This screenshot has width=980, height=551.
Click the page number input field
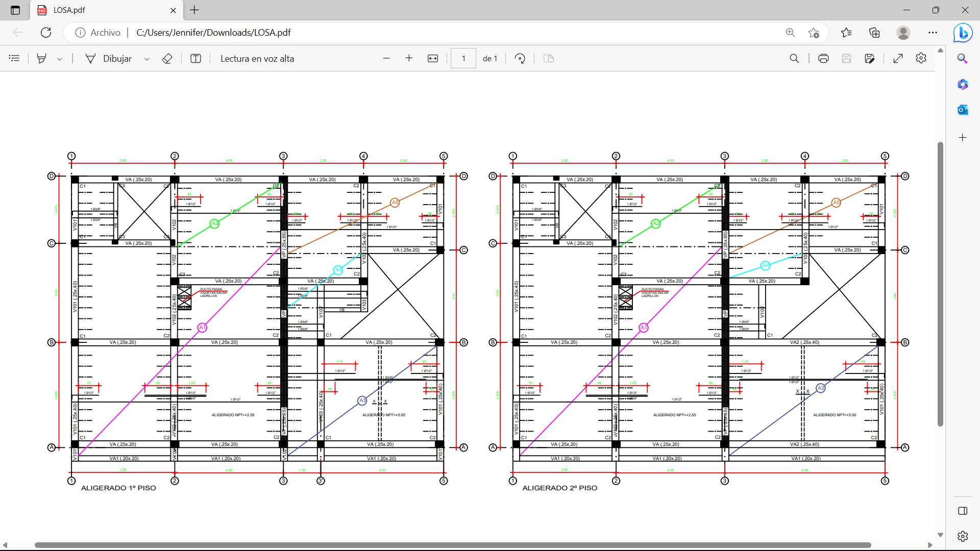click(x=463, y=59)
